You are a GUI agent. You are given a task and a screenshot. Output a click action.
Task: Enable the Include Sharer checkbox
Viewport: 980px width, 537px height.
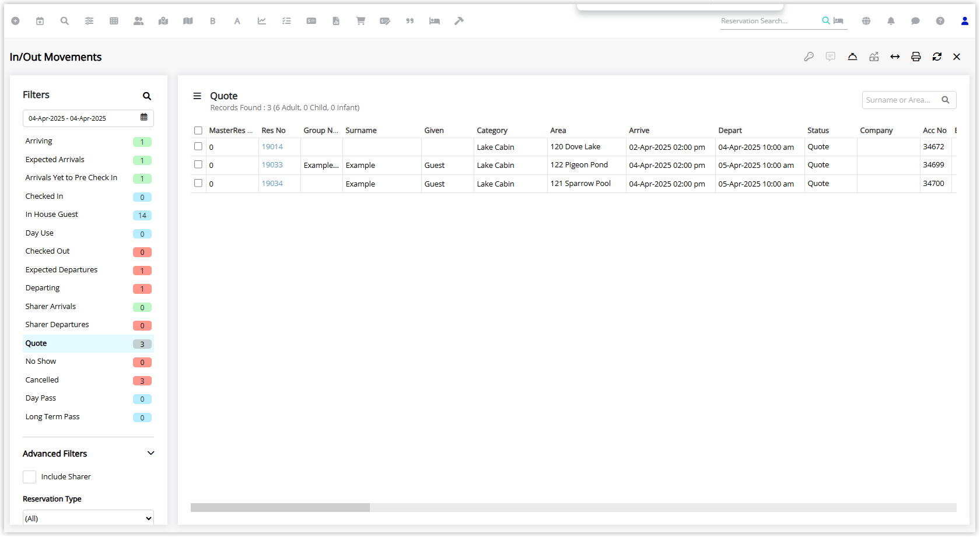[30, 477]
